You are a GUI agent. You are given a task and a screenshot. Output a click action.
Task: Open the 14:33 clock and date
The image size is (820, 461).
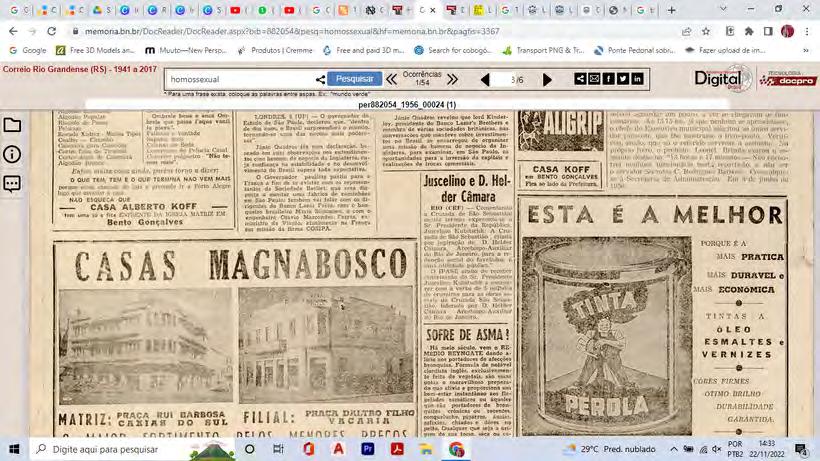point(767,449)
